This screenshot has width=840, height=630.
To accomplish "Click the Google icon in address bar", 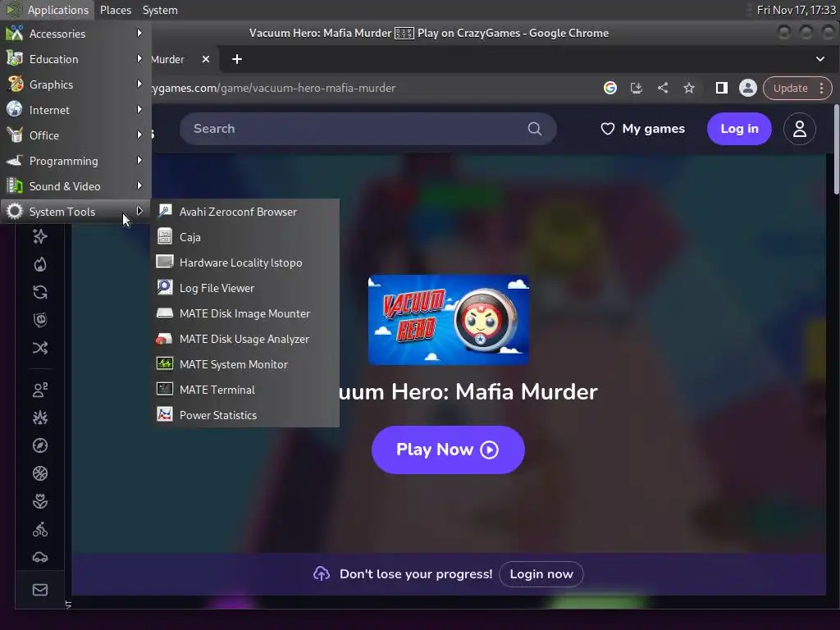I will [610, 88].
